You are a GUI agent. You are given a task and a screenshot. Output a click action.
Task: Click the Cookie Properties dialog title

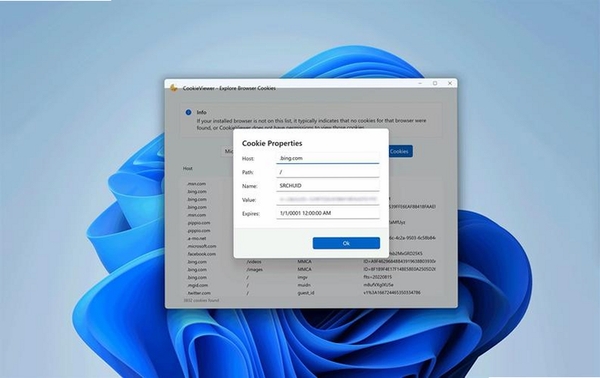pyautogui.click(x=272, y=143)
